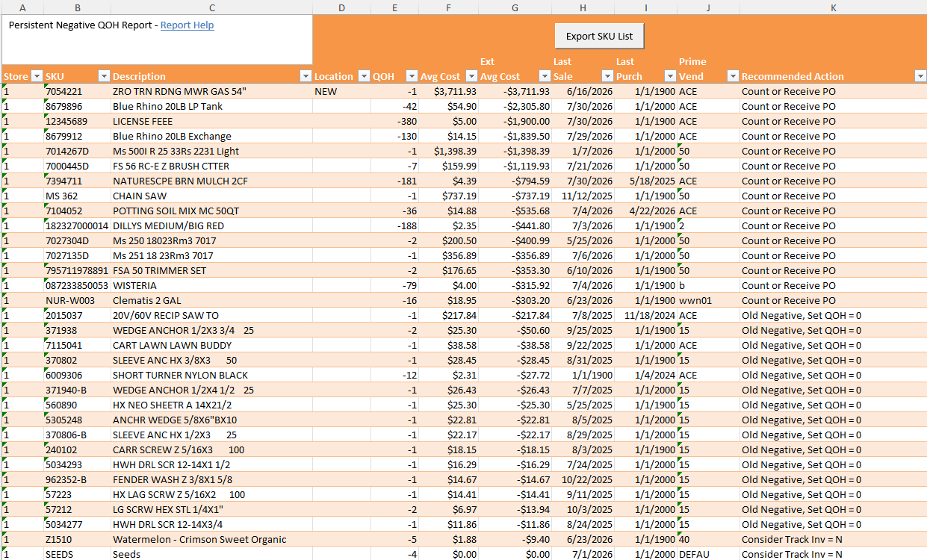
Task: Open the Last Sale filter dropdown
Action: click(607, 76)
